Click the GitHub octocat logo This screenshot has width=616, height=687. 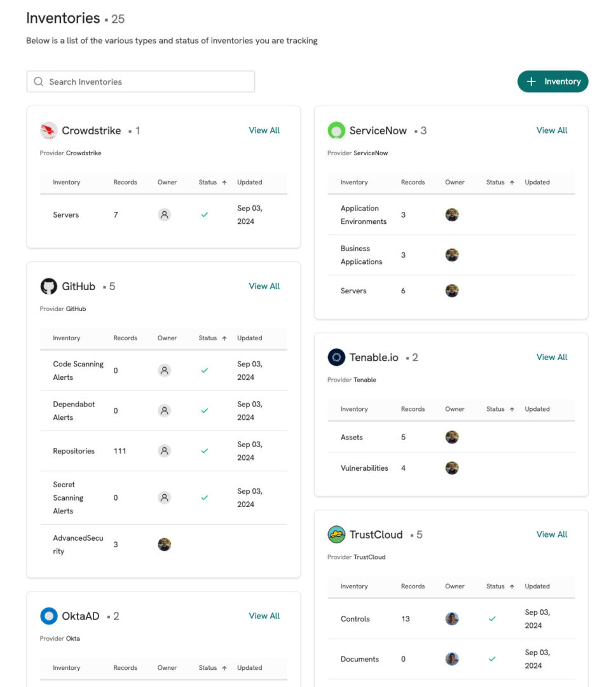[48, 286]
